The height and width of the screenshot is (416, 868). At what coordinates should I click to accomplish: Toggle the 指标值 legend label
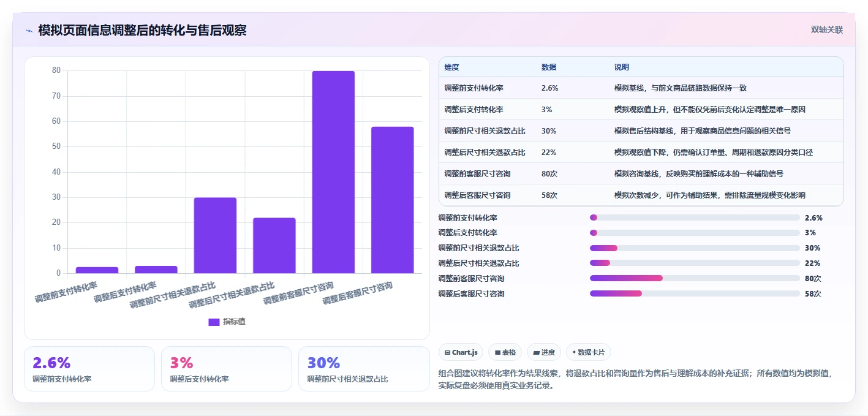pyautogui.click(x=234, y=322)
